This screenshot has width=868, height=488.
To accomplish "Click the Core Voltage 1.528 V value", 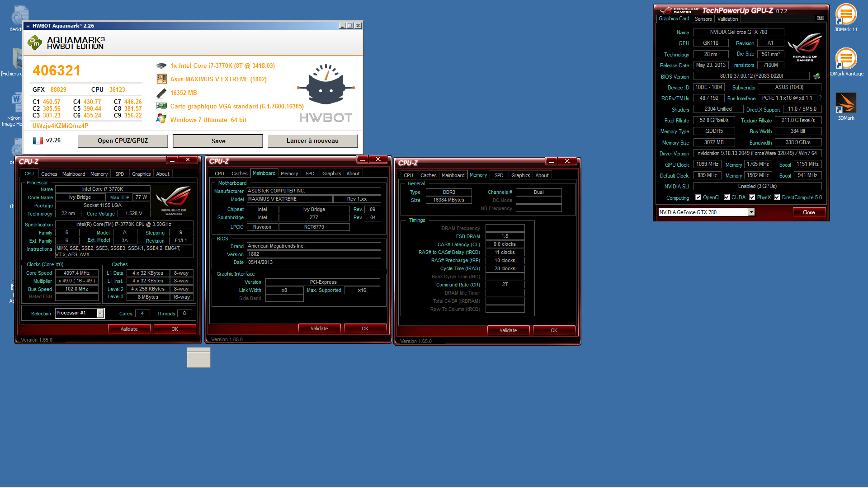I will 134,213.
